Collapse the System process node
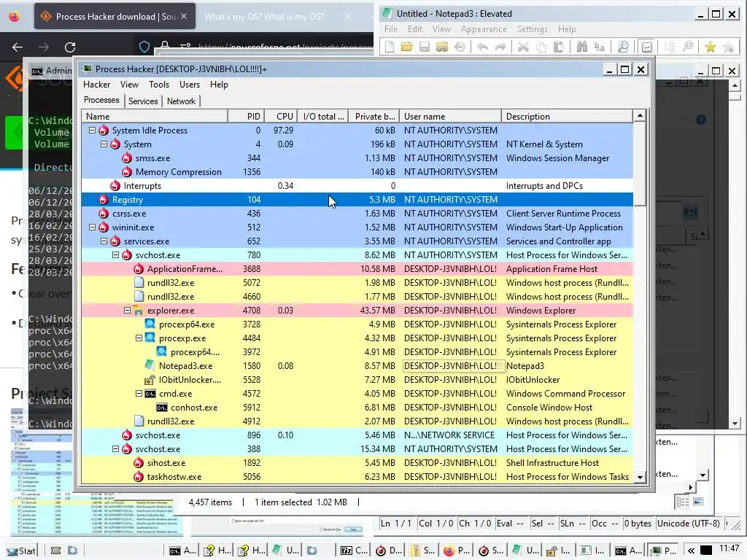Screen dimensions: 747x560 (104, 144)
